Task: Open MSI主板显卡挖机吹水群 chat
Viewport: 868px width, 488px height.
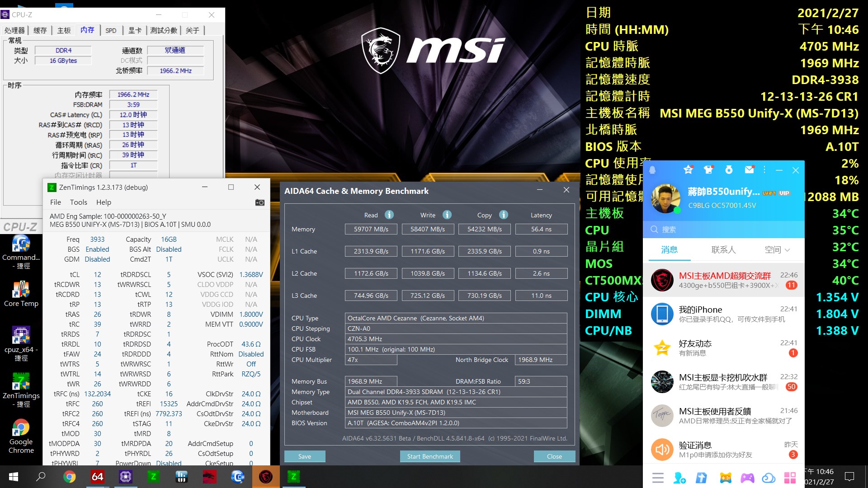Action: [x=723, y=382]
